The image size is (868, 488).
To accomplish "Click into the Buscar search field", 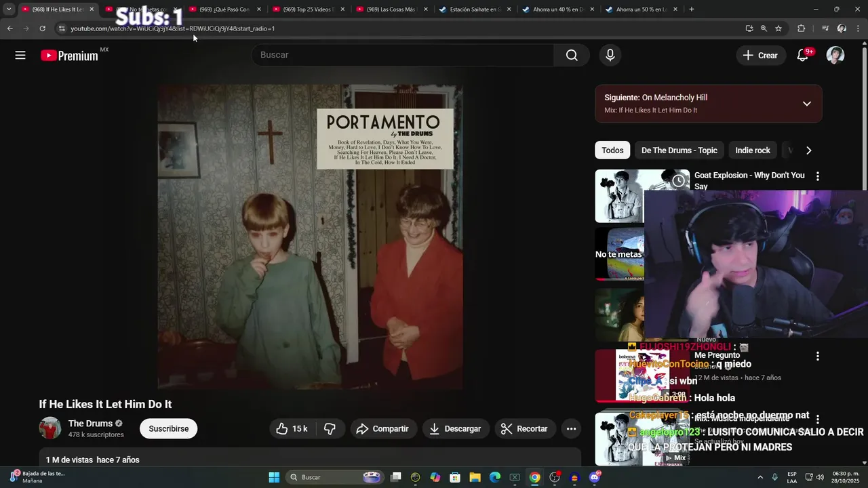I will click(x=403, y=55).
